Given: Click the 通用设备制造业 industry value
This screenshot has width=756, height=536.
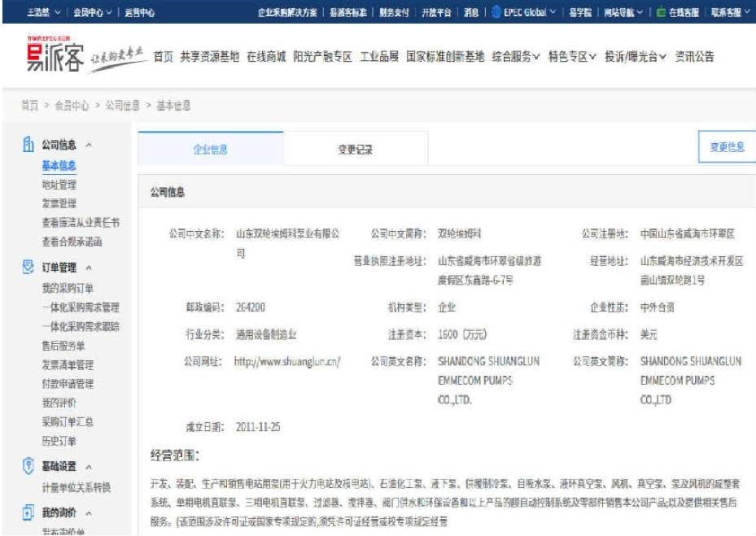Looking at the screenshot, I should pos(265,334).
